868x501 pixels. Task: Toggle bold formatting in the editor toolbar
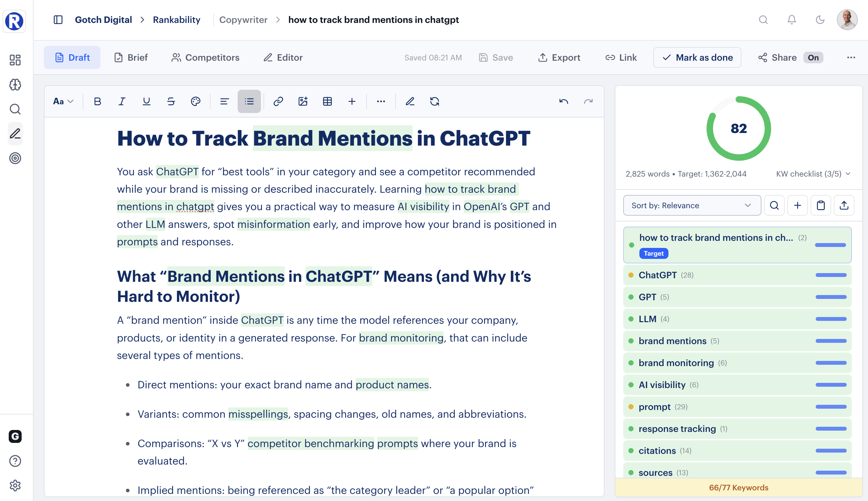(98, 101)
